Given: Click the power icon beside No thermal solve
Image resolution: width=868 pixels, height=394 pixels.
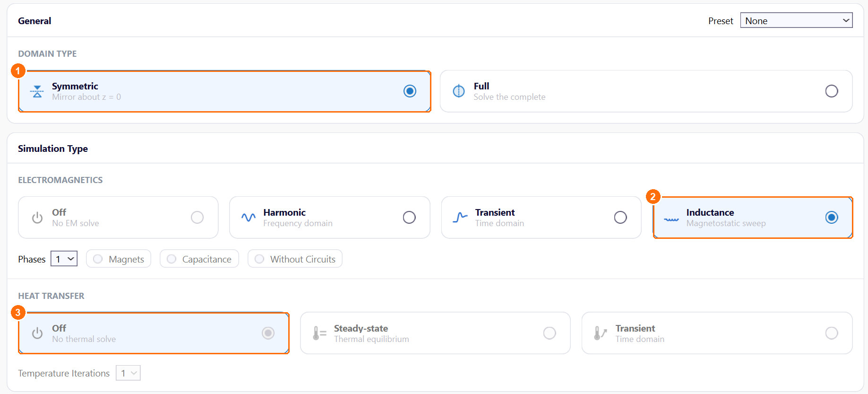Looking at the screenshot, I should (37, 333).
